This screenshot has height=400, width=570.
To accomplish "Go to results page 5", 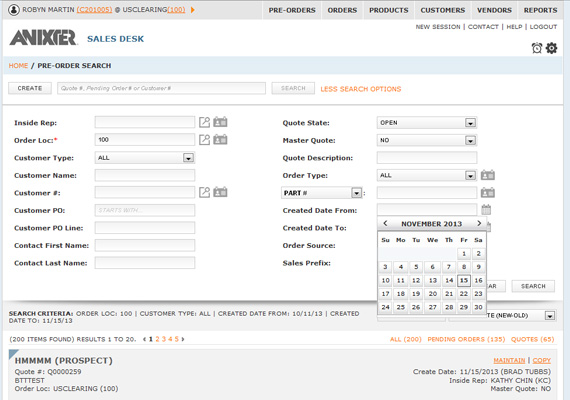I will click(x=176, y=339).
